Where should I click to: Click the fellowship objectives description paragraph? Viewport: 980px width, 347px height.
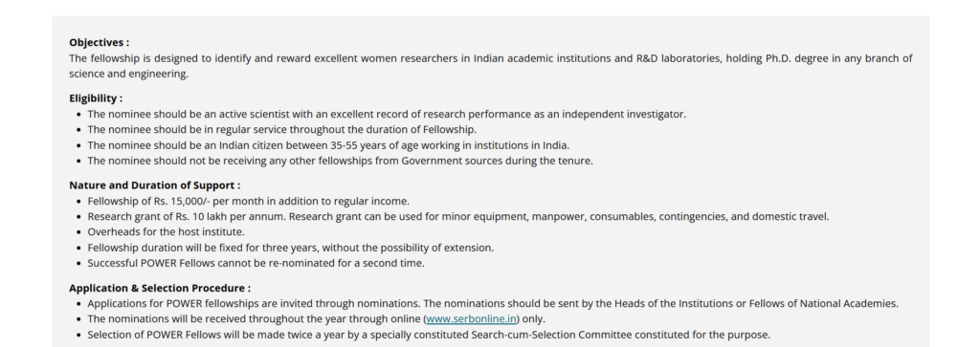[x=491, y=66]
